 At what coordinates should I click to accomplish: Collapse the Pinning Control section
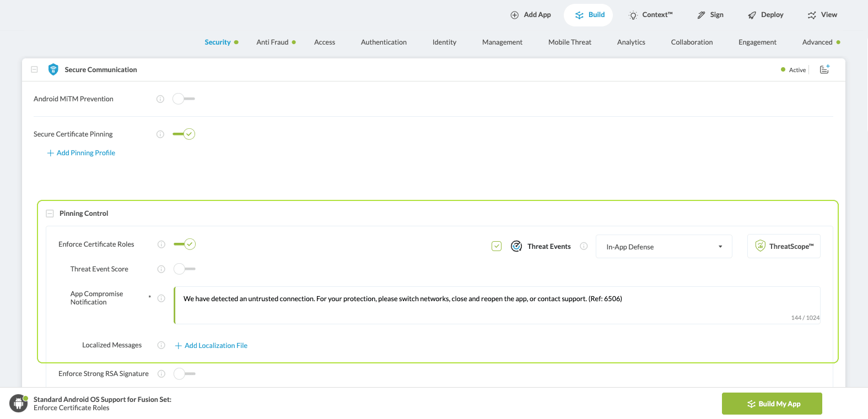pos(50,214)
